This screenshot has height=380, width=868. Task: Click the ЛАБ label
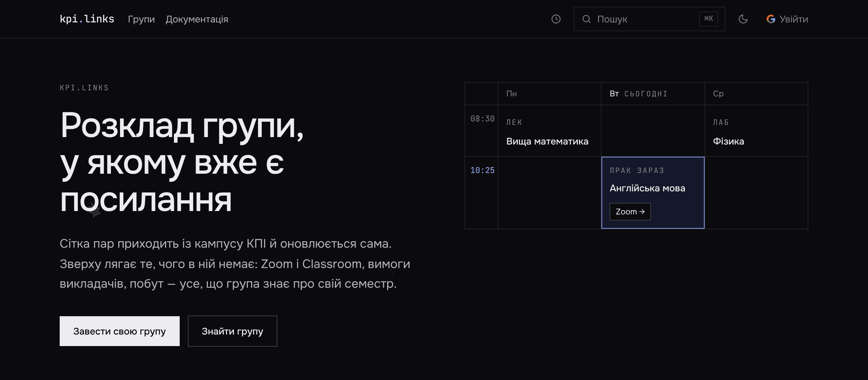coord(721,122)
